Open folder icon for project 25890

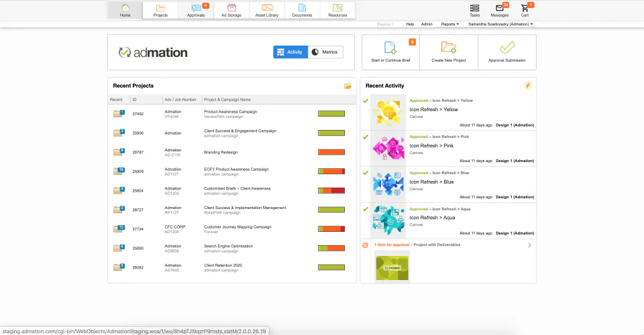pos(119,248)
